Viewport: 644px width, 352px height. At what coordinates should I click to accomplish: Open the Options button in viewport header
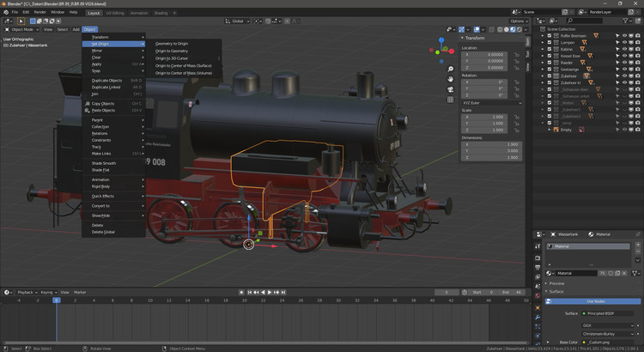518,21
